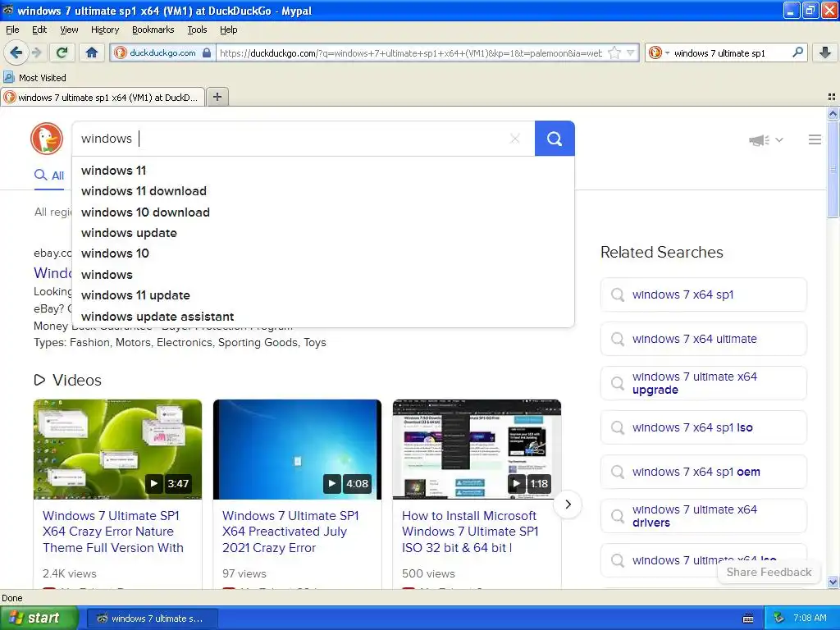This screenshot has width=840, height=630.
Task: Open related search 'windows 7 x64 ultimate'
Action: (x=703, y=339)
